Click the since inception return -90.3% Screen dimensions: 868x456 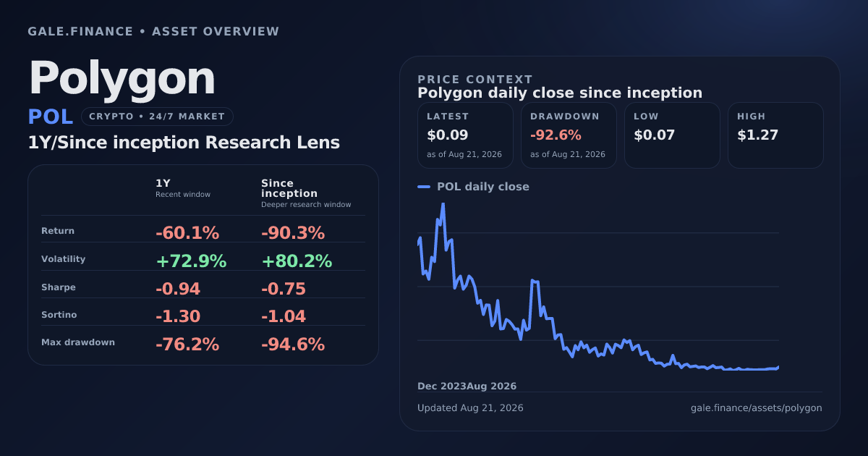pos(293,233)
